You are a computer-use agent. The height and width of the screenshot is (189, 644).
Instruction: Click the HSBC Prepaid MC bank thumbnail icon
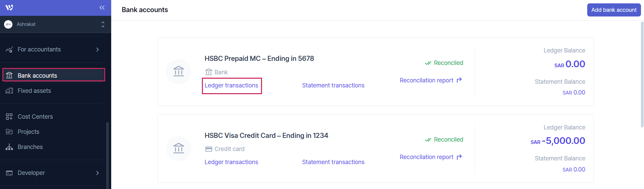point(178,72)
